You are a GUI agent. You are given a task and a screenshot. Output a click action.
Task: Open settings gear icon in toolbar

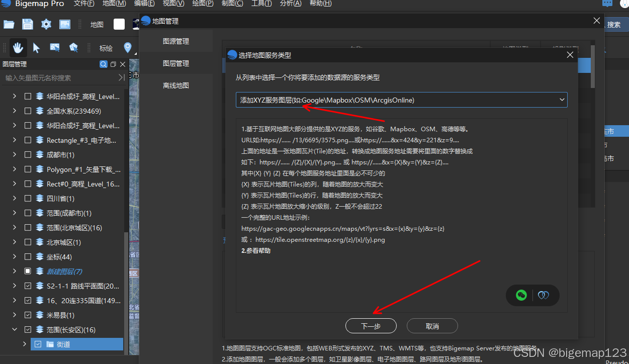pos(46,24)
